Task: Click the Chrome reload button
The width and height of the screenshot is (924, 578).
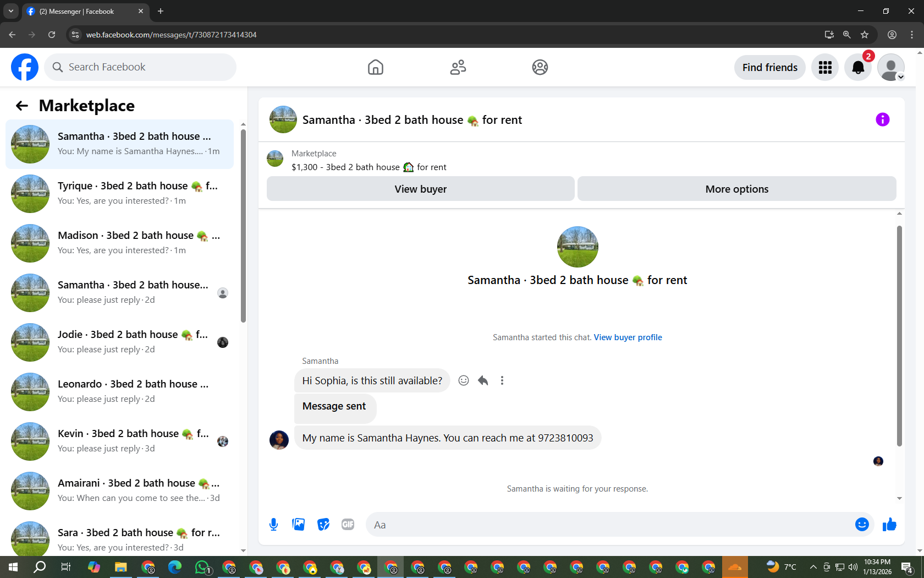Action: (52, 35)
